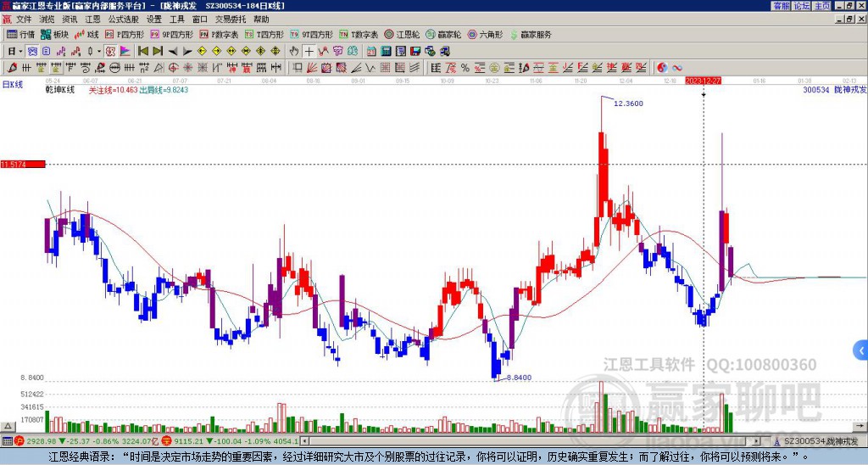The width and height of the screenshot is (868, 465).
Task: Click the blue infinity wave icon
Action: coord(677,68)
